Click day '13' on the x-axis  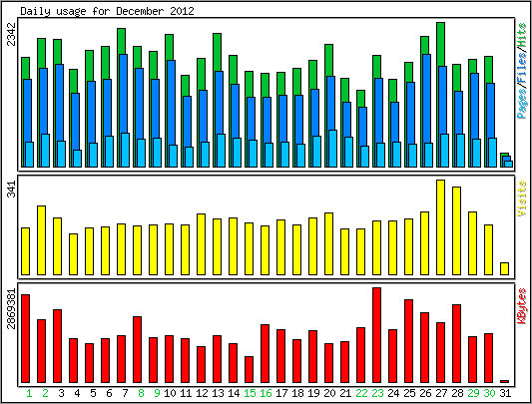pos(218,393)
